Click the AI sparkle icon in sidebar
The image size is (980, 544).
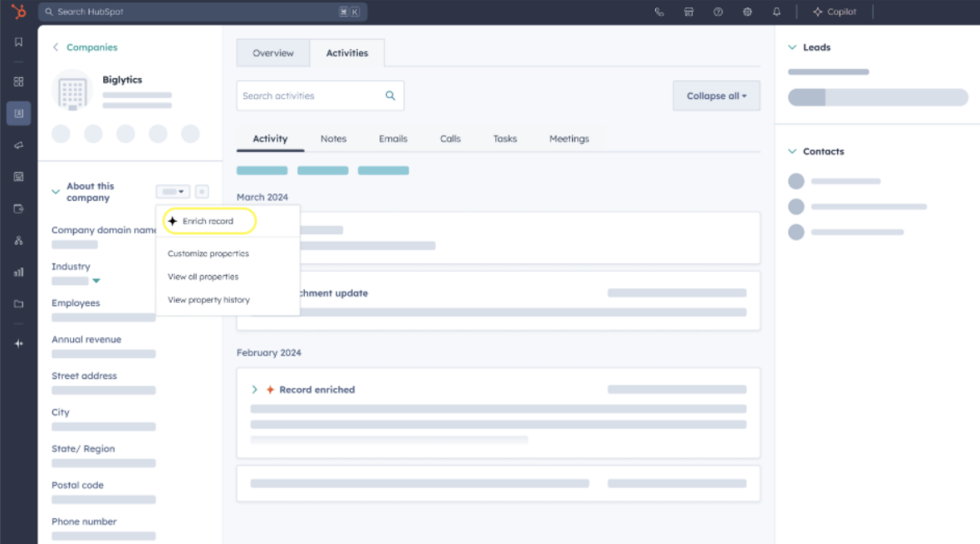click(19, 343)
